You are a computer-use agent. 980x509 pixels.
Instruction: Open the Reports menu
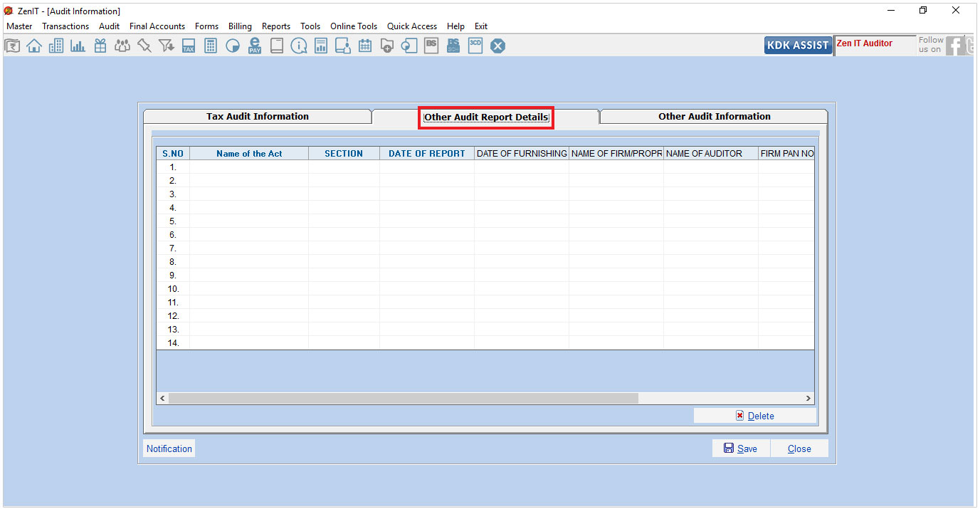(x=276, y=26)
